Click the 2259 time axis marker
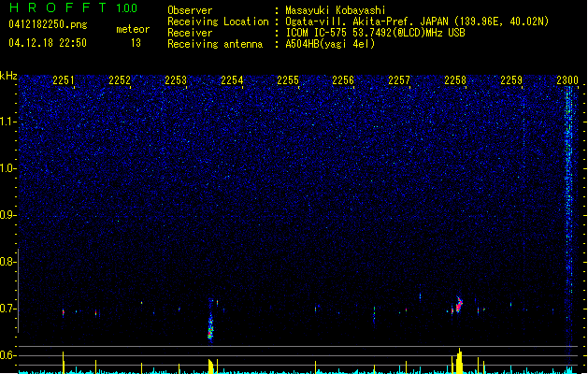This screenshot has height=374, width=588. coord(511,80)
